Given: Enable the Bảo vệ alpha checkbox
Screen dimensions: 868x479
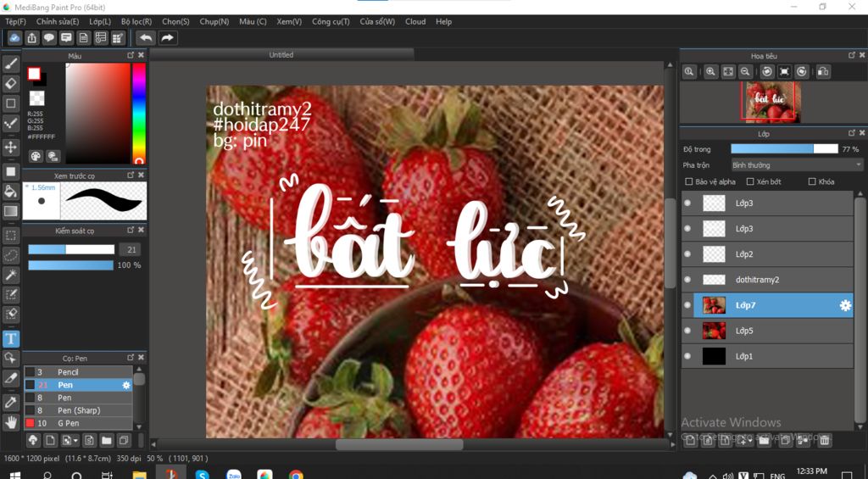Looking at the screenshot, I should click(x=689, y=181).
